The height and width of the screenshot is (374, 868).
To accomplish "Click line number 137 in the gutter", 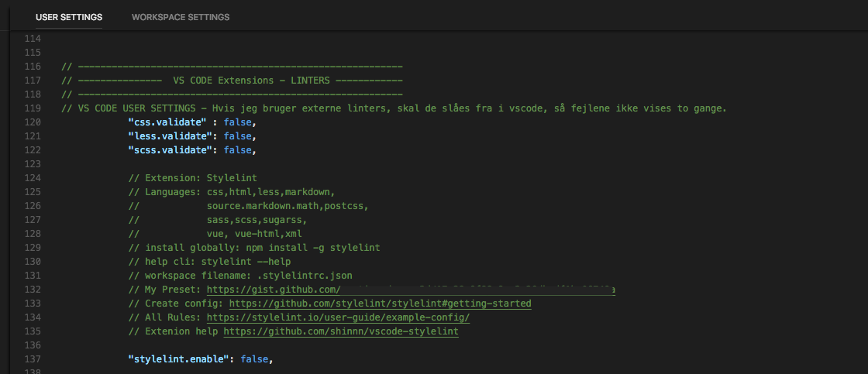I will click(33, 359).
